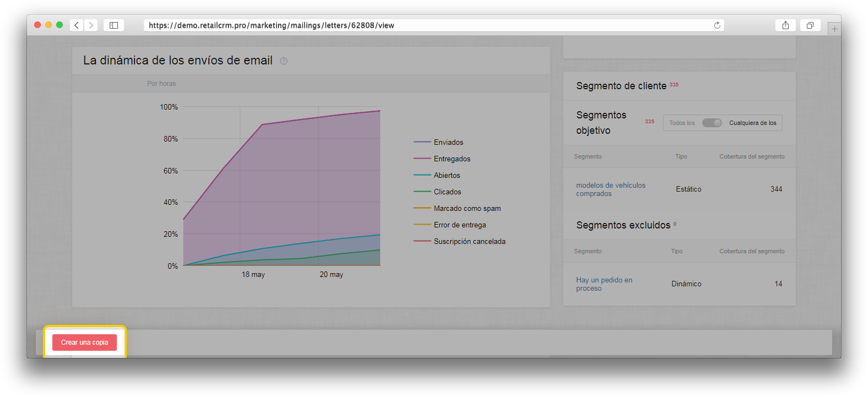
Task: Go forward with the browser forward arrow
Action: click(x=91, y=25)
